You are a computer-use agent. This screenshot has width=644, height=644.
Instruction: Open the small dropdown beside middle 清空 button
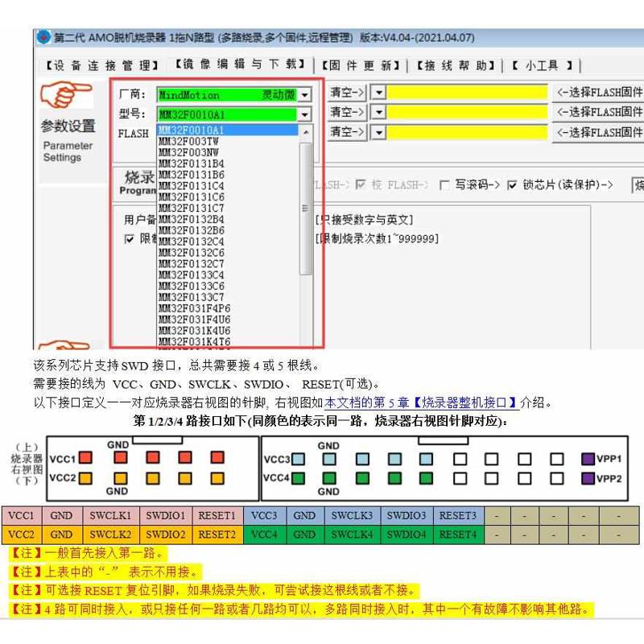(378, 112)
